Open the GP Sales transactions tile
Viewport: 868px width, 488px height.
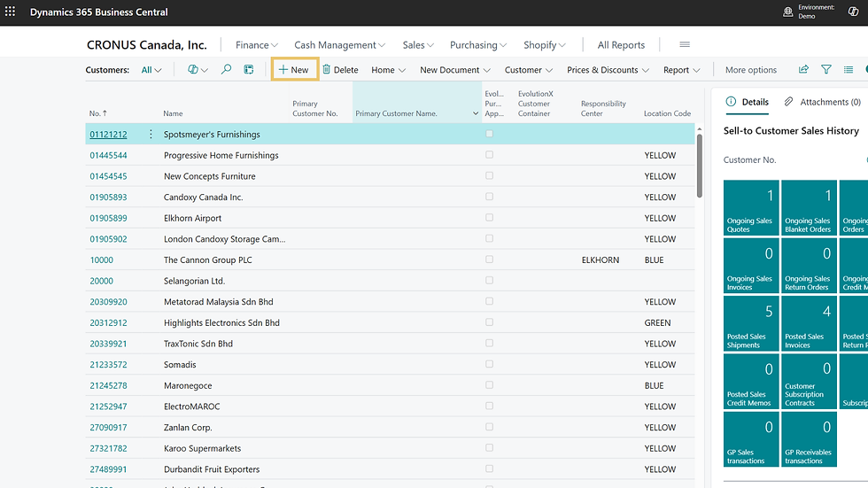pyautogui.click(x=751, y=439)
